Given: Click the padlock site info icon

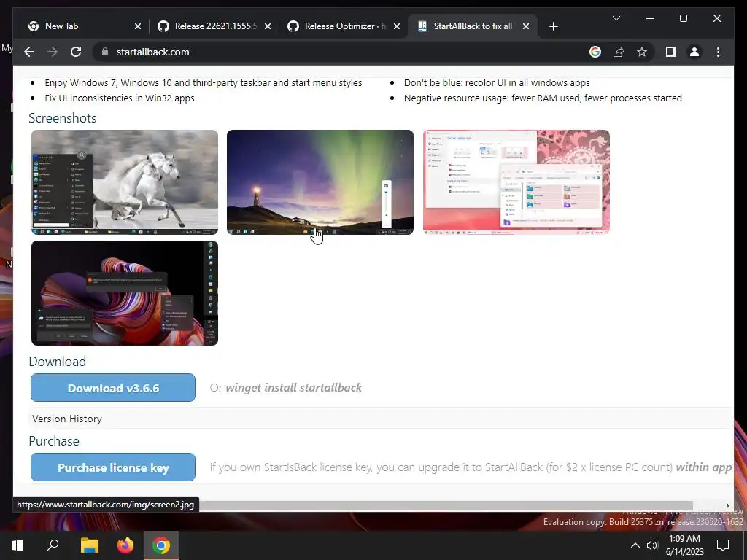Looking at the screenshot, I should point(105,52).
